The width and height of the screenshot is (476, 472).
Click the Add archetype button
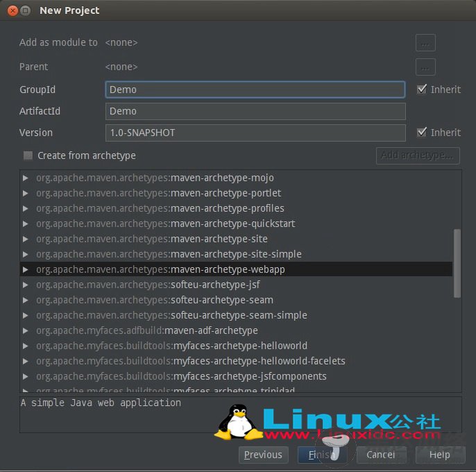418,155
